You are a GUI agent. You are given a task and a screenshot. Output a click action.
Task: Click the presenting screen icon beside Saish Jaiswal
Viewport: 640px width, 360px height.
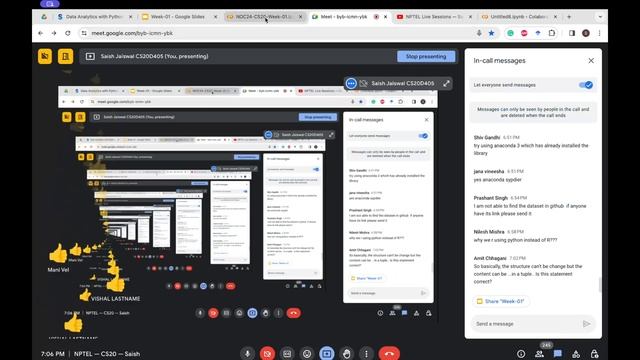pyautogui.click(x=90, y=56)
